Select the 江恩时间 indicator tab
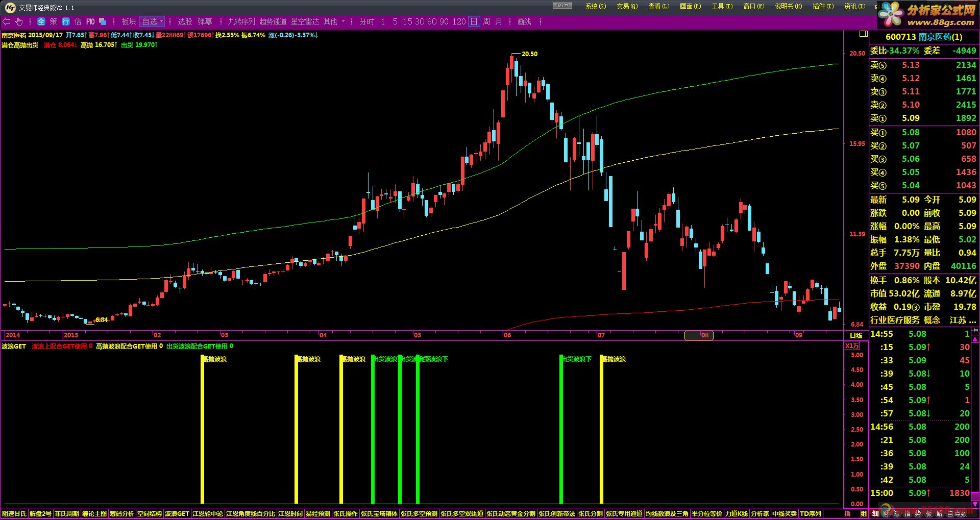This screenshot has width=980, height=520. pyautogui.click(x=290, y=513)
